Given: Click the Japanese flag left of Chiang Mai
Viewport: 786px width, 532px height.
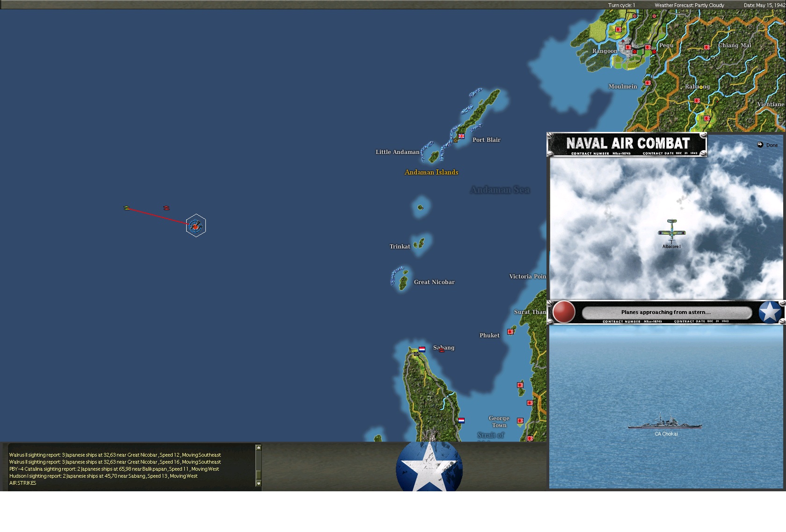Looking at the screenshot, I should coord(707,47).
